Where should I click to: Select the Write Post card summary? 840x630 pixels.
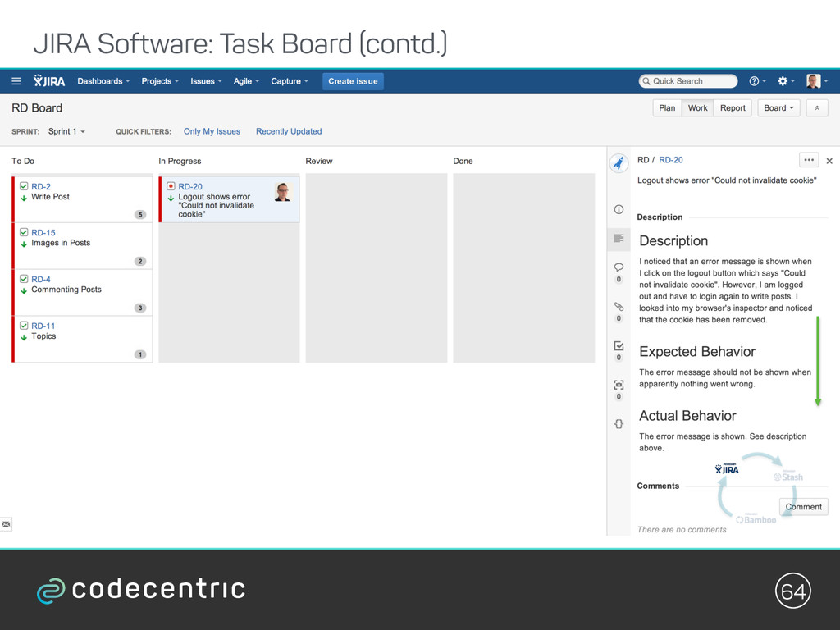click(x=50, y=197)
